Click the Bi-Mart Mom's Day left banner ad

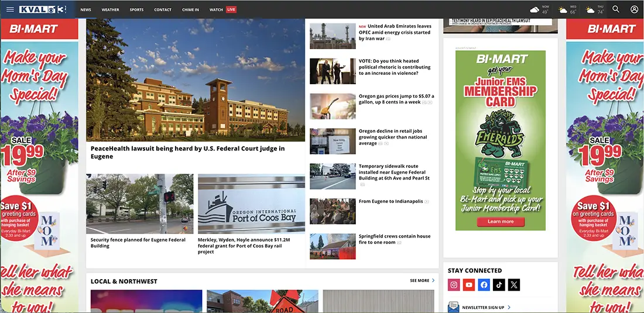pos(39,166)
